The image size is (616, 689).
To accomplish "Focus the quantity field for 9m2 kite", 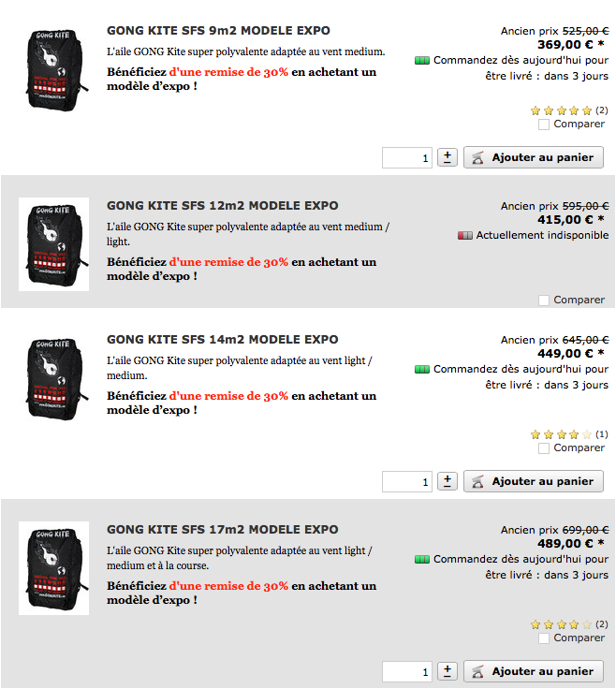I will pos(407,158).
